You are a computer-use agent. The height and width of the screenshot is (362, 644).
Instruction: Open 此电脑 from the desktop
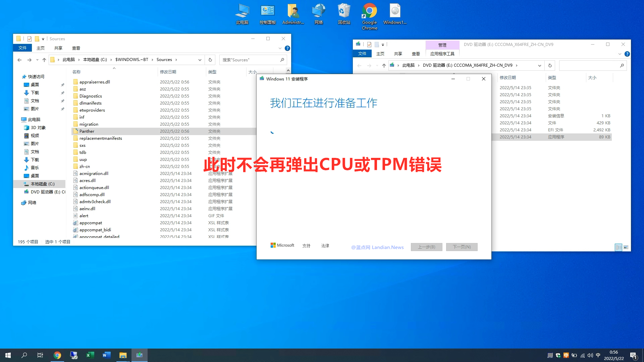(x=243, y=13)
